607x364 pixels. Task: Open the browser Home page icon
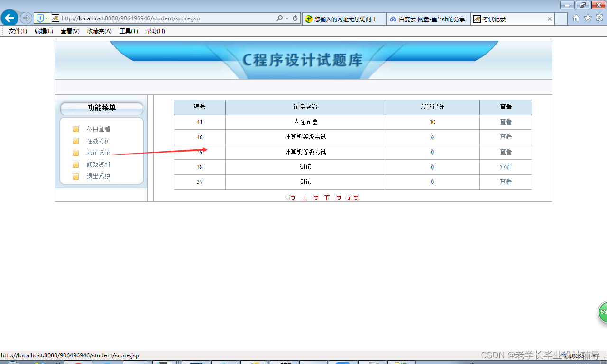576,18
